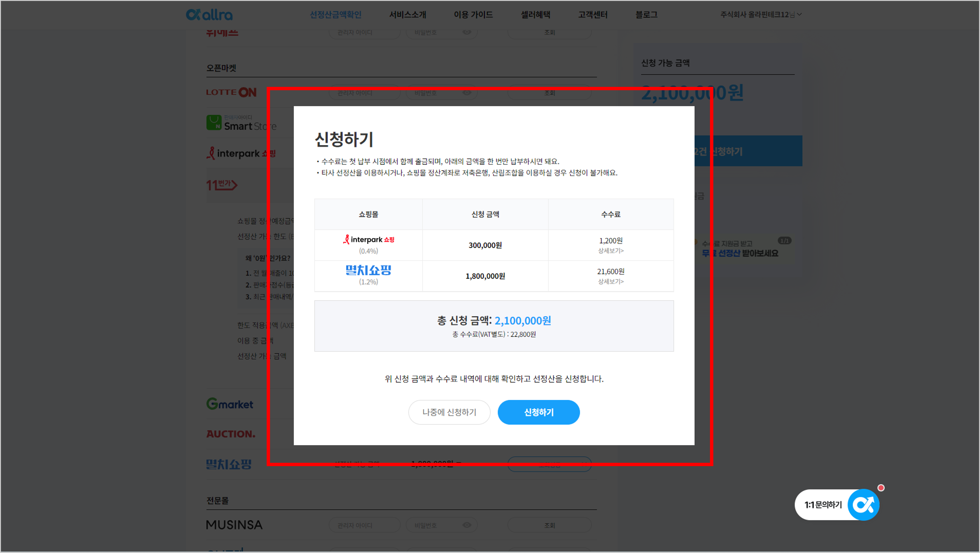Click the 수수료 column header

point(611,214)
